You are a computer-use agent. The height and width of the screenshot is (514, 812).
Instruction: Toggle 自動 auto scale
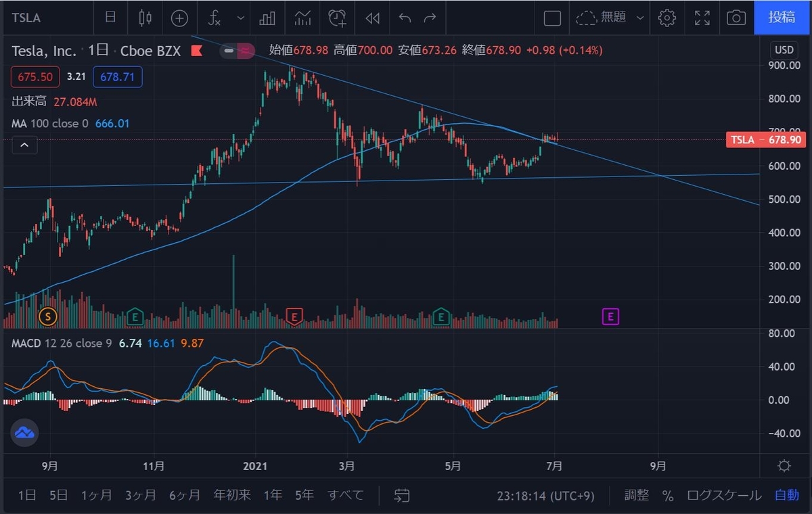click(787, 495)
